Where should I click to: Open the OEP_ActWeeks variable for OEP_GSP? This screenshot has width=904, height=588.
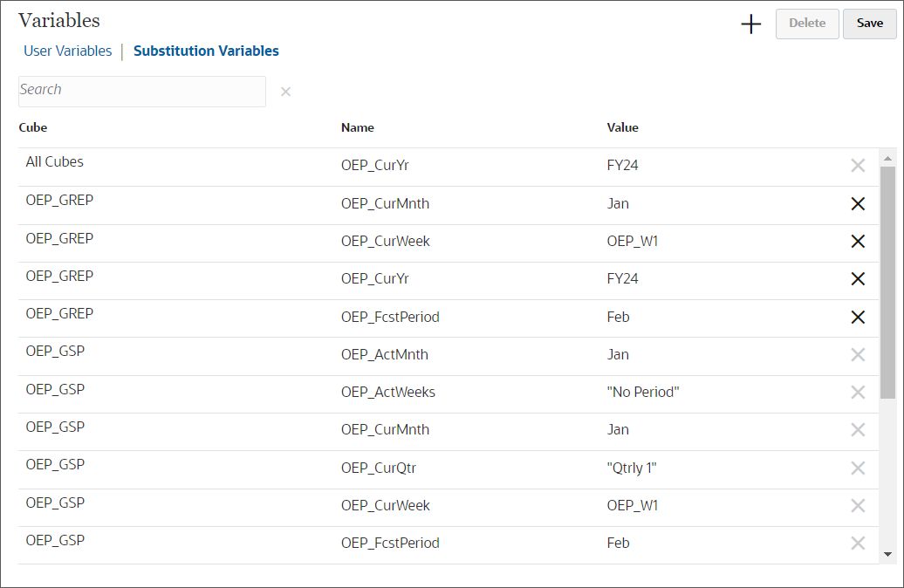coord(388,392)
